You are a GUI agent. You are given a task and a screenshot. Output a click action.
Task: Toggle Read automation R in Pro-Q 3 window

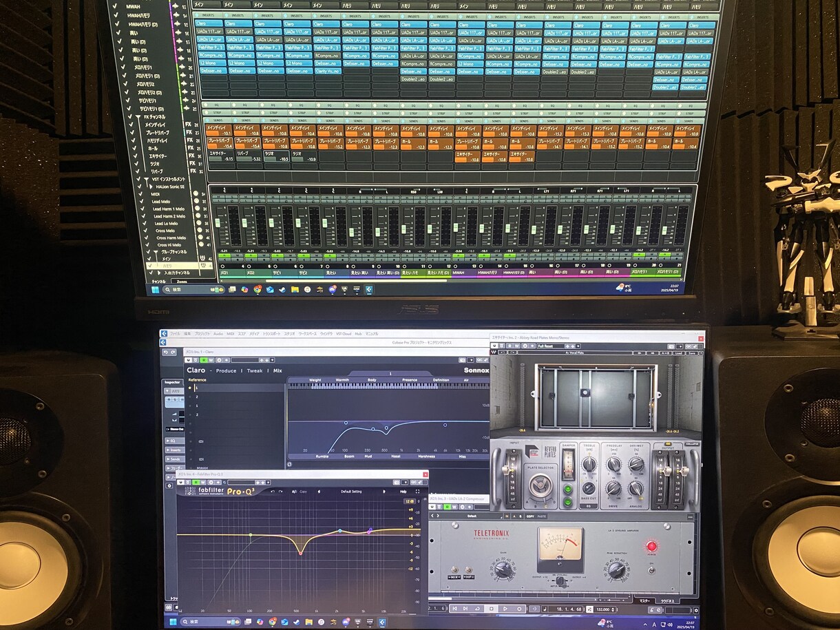(x=196, y=482)
